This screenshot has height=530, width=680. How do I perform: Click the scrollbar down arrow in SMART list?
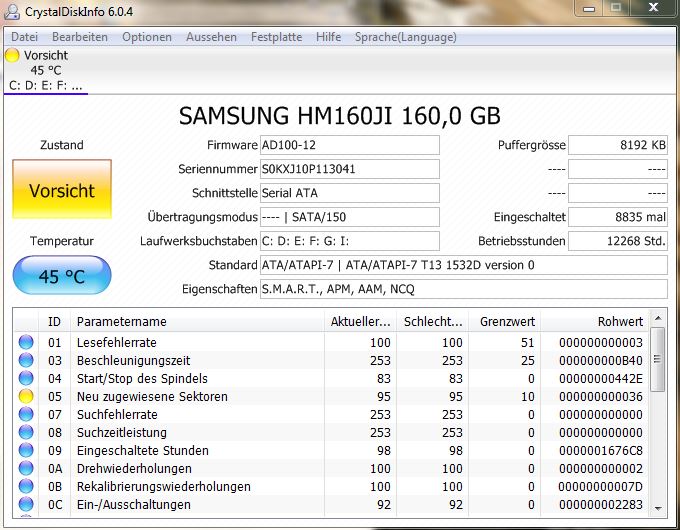point(658,508)
